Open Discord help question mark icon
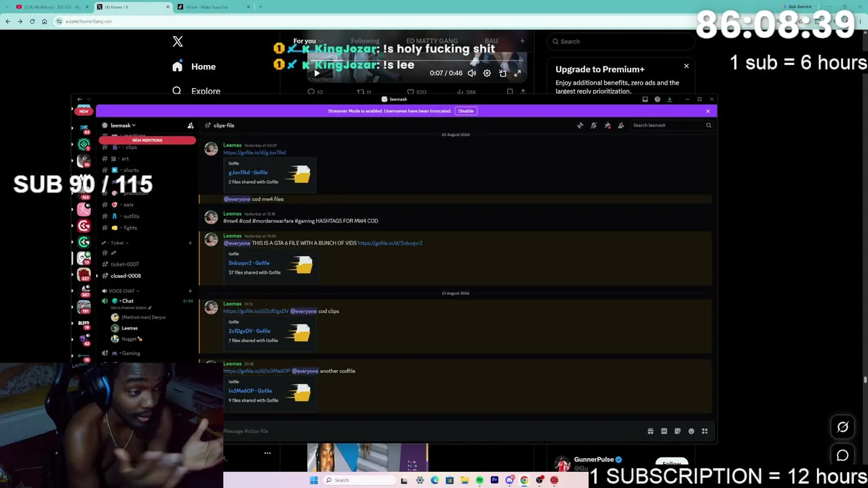Screen dimensions: 868x488 click(657, 100)
